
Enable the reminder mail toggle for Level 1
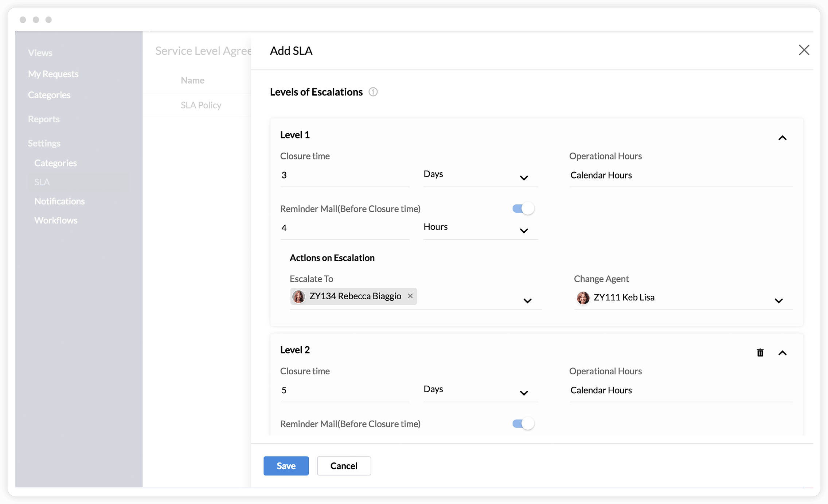(x=522, y=208)
